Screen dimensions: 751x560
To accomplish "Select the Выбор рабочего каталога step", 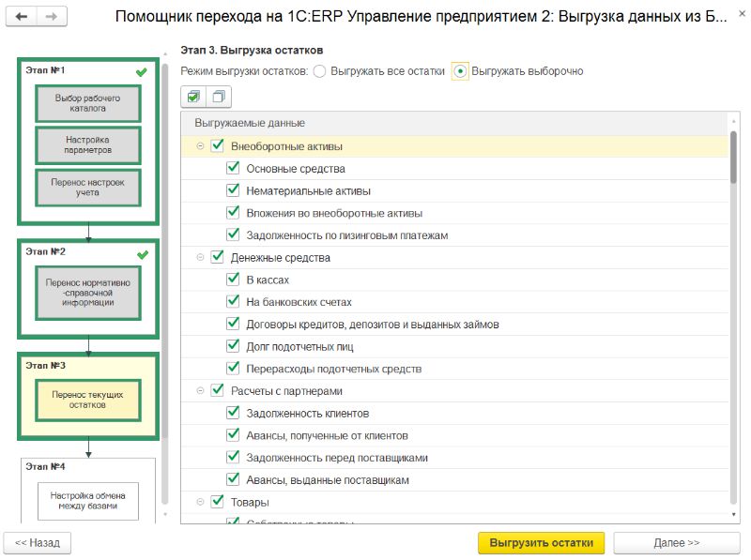I will 88,103.
